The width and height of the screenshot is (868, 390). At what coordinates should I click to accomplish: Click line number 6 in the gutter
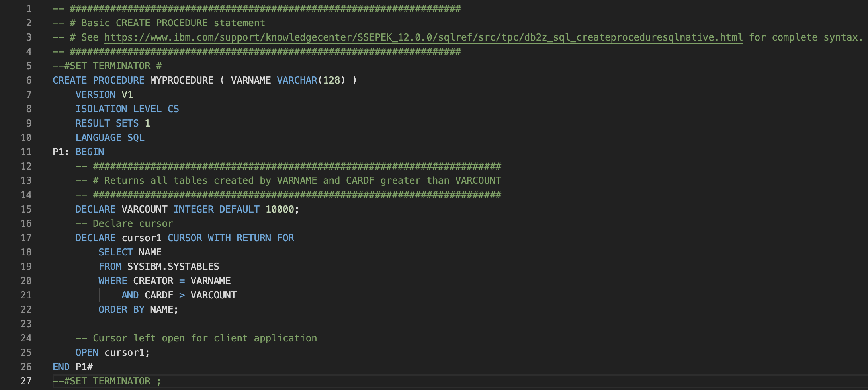click(28, 80)
